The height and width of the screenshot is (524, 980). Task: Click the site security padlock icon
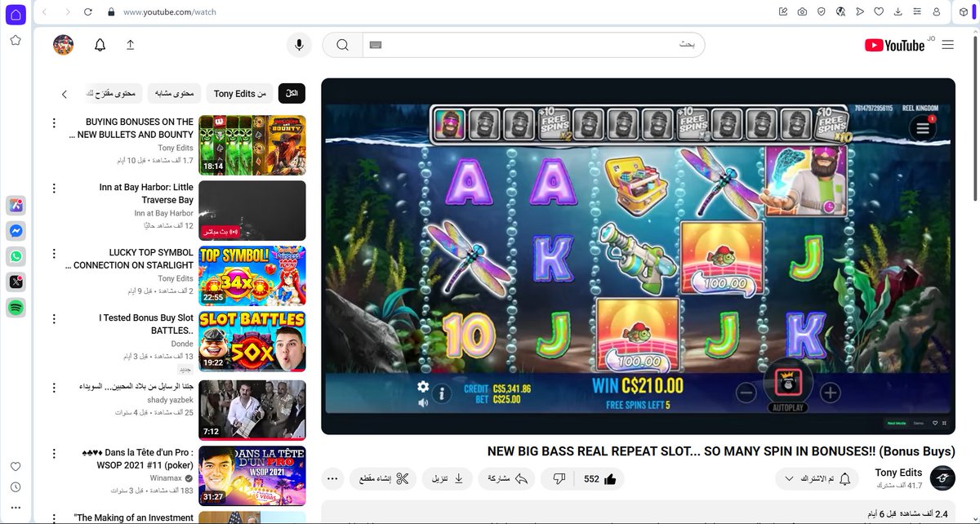pos(112,12)
